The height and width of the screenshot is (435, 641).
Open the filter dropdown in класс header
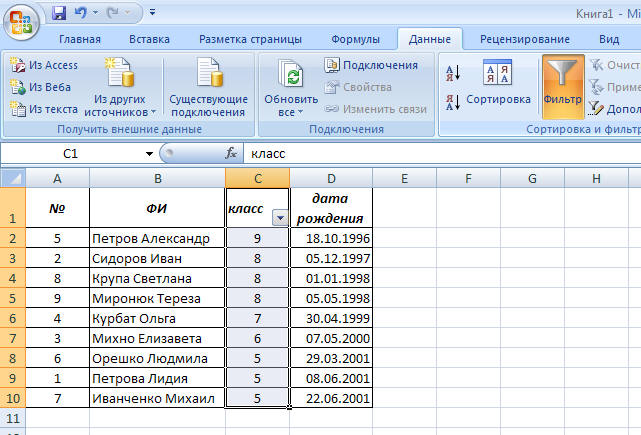click(280, 218)
